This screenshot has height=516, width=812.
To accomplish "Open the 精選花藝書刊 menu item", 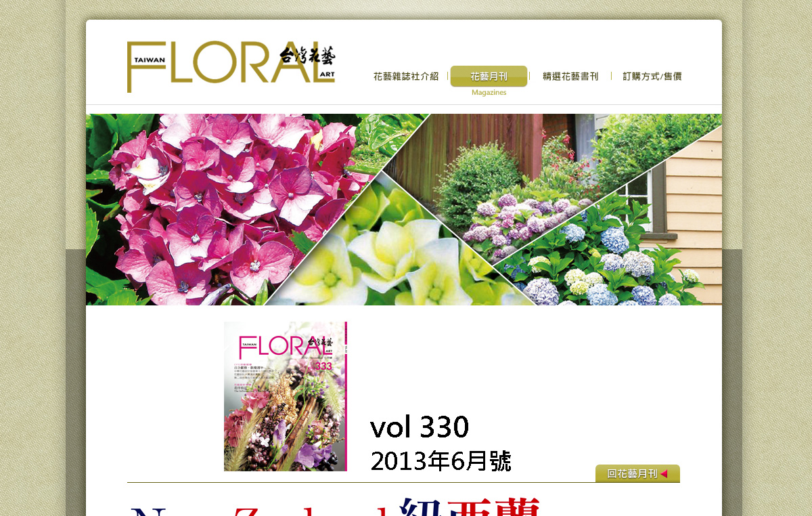I will [x=570, y=77].
